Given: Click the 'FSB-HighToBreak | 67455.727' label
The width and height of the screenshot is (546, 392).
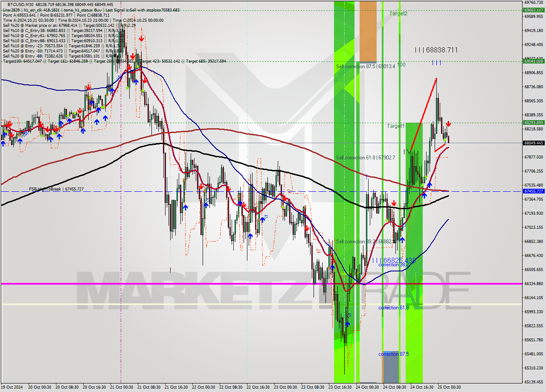Looking at the screenshot, I should tap(56, 189).
